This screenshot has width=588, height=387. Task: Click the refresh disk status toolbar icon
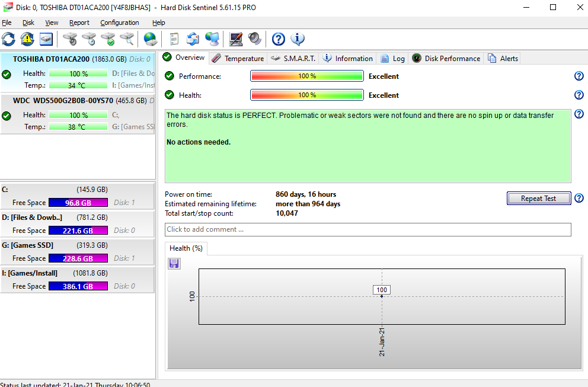click(9, 39)
